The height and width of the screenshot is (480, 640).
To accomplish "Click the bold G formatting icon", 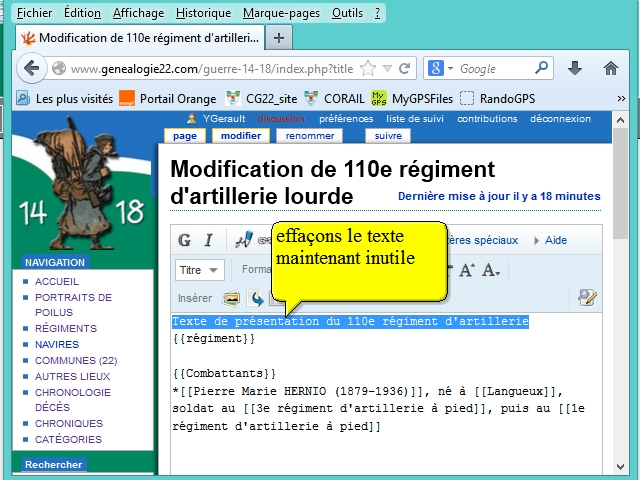I will point(185,240).
